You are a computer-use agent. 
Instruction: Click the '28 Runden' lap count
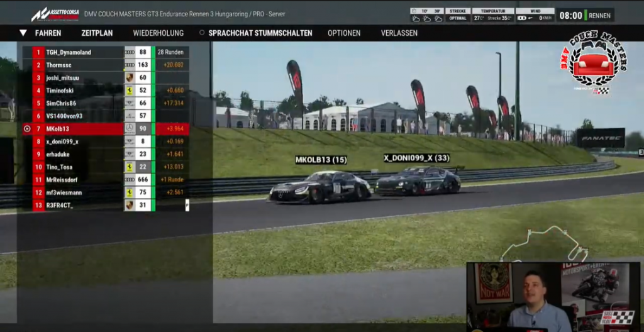click(x=170, y=52)
